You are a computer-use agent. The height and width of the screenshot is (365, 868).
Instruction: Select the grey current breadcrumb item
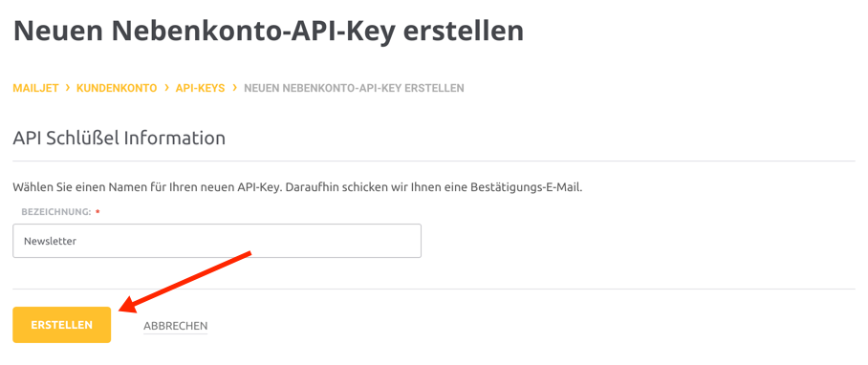pos(355,89)
